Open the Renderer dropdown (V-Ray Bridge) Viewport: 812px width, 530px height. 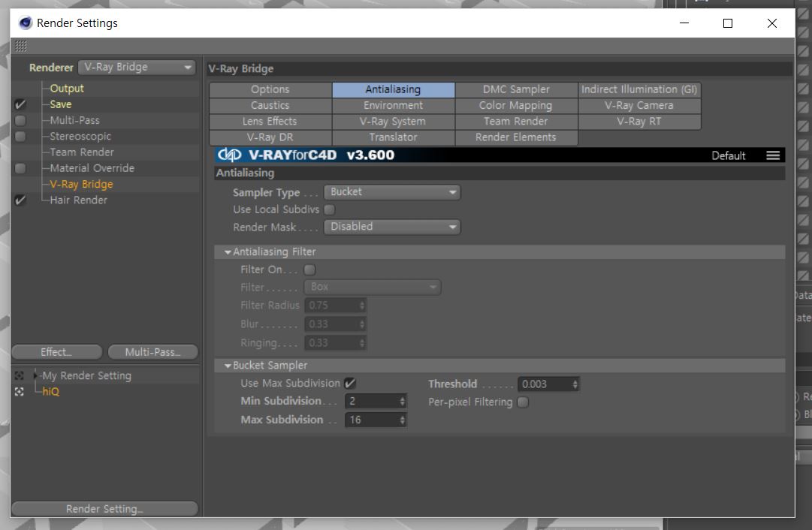click(137, 68)
